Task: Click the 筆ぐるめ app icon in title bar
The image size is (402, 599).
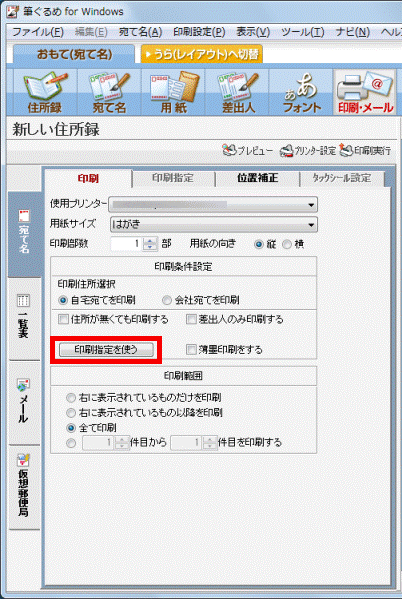Action: (x=12, y=11)
